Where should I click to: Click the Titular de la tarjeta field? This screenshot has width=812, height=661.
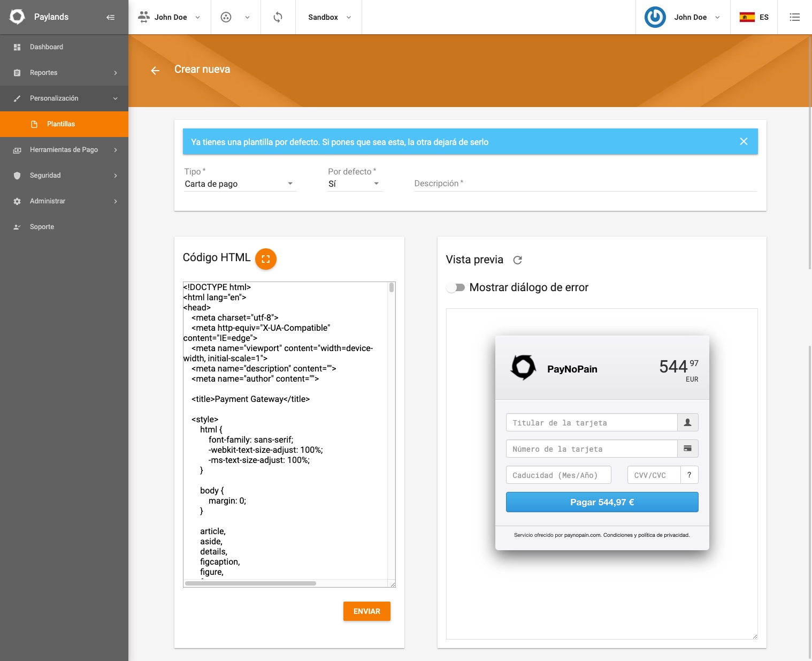click(592, 423)
